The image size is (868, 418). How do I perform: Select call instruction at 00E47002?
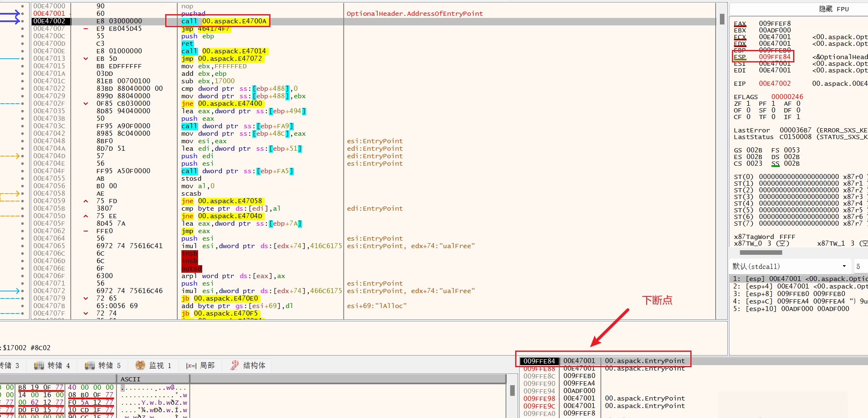point(224,21)
